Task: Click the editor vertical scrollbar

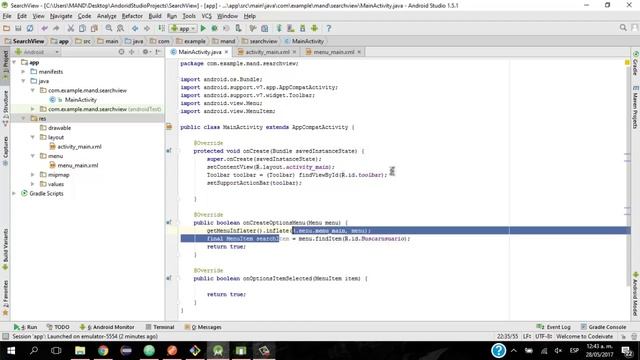Action: pyautogui.click(x=627, y=176)
